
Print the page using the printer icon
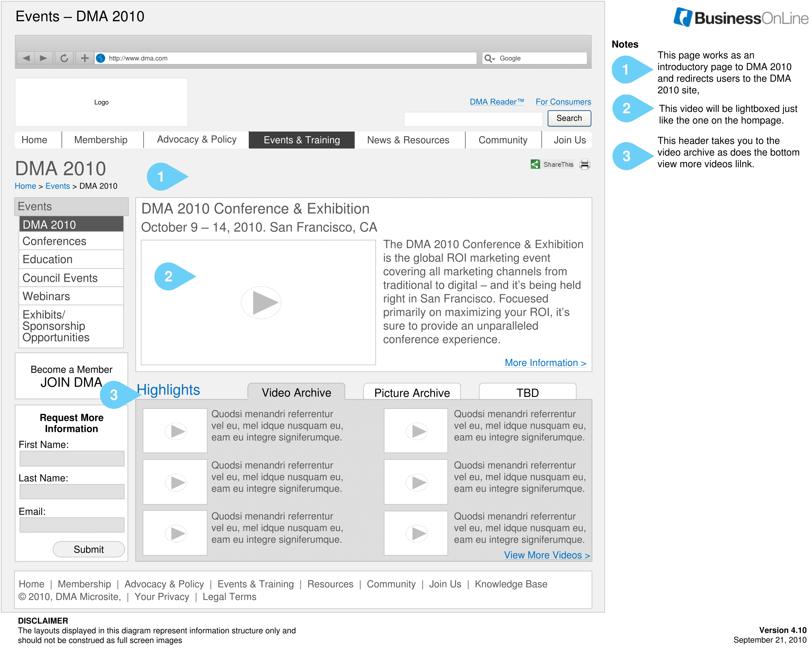point(584,164)
